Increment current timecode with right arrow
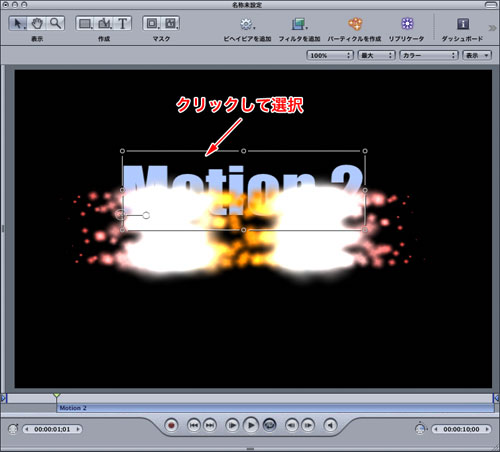The width and height of the screenshot is (500, 452). (x=78, y=429)
